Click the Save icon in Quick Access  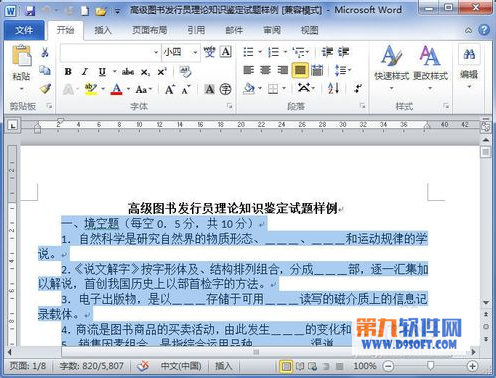point(30,11)
